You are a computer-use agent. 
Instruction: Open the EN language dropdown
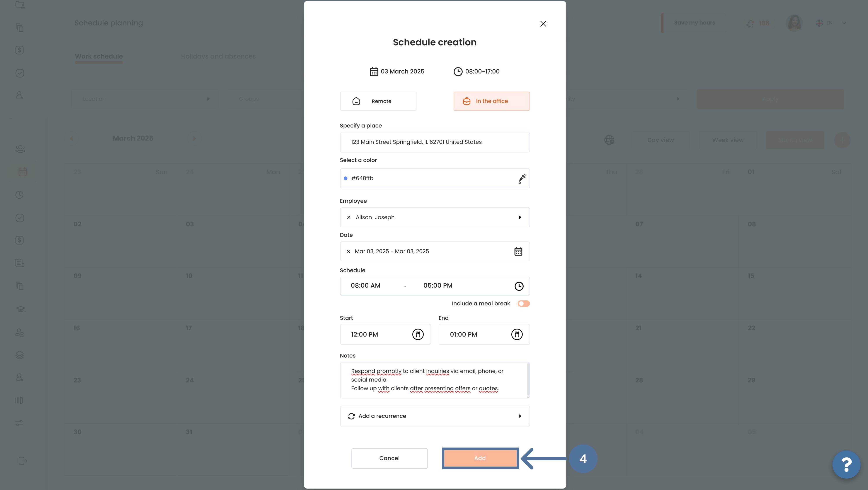pyautogui.click(x=831, y=23)
